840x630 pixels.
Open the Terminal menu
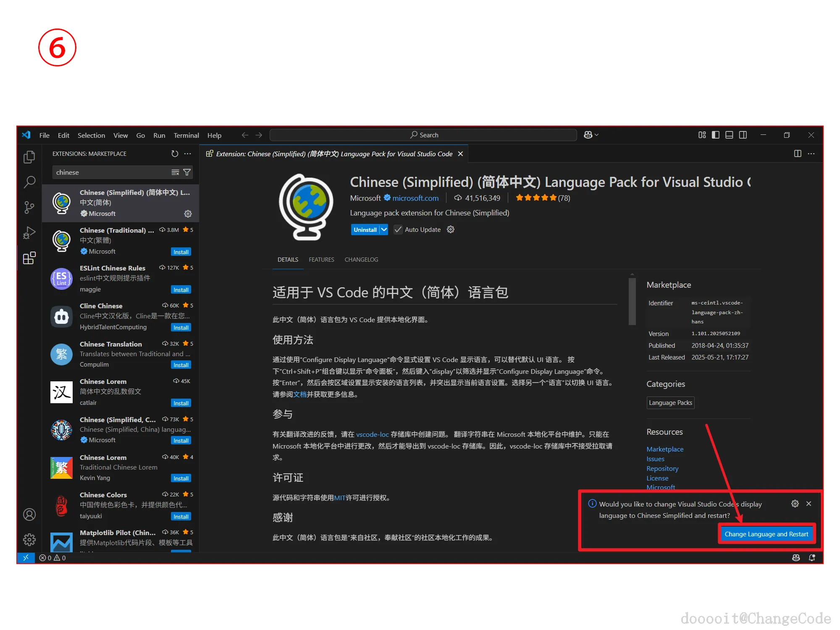[x=186, y=135]
